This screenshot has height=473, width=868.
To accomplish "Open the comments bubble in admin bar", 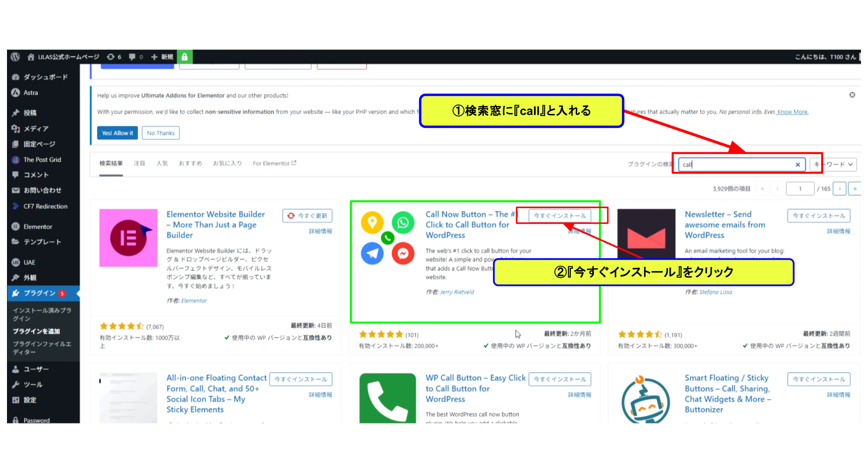I will click(136, 57).
